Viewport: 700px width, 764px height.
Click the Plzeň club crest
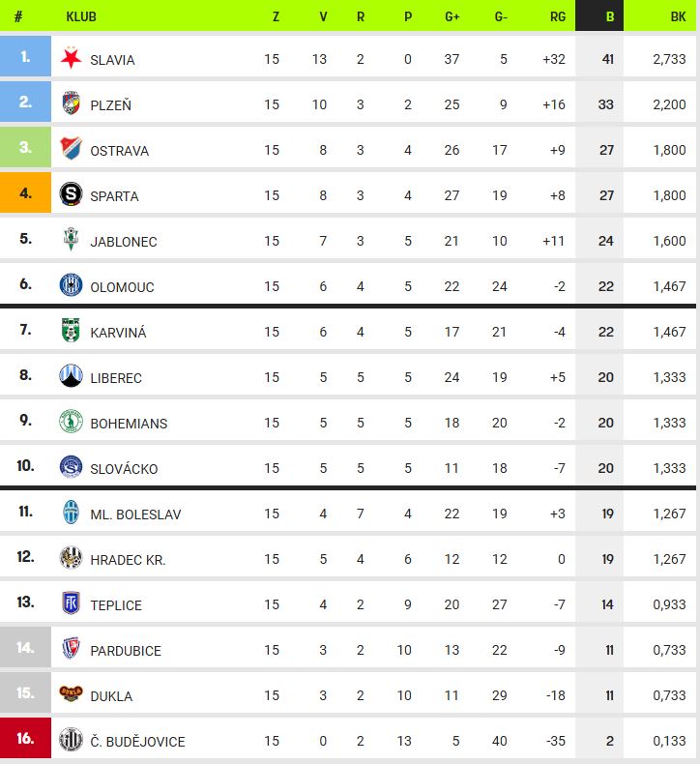(71, 103)
